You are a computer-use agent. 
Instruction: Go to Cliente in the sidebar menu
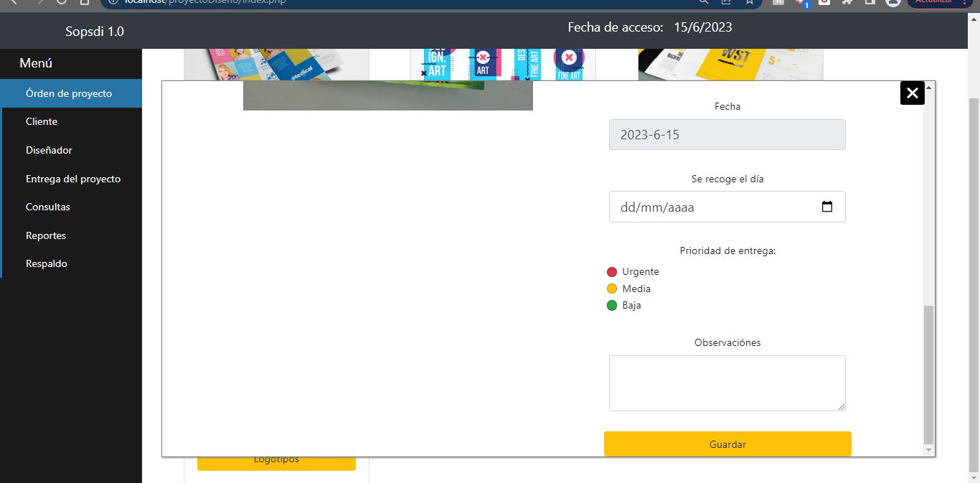point(42,121)
